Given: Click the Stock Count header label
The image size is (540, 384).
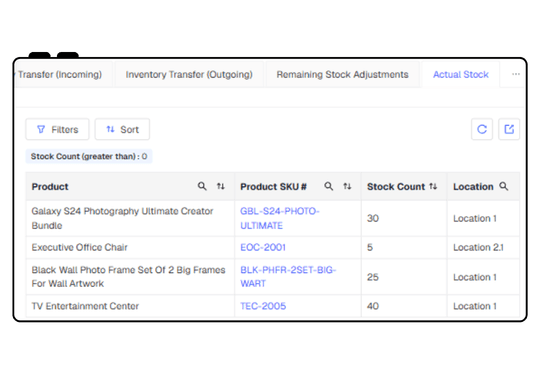Looking at the screenshot, I should 396,187.
